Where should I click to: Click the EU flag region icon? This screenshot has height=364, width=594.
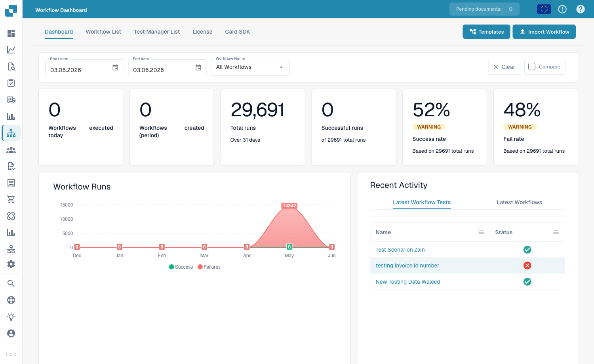[544, 9]
